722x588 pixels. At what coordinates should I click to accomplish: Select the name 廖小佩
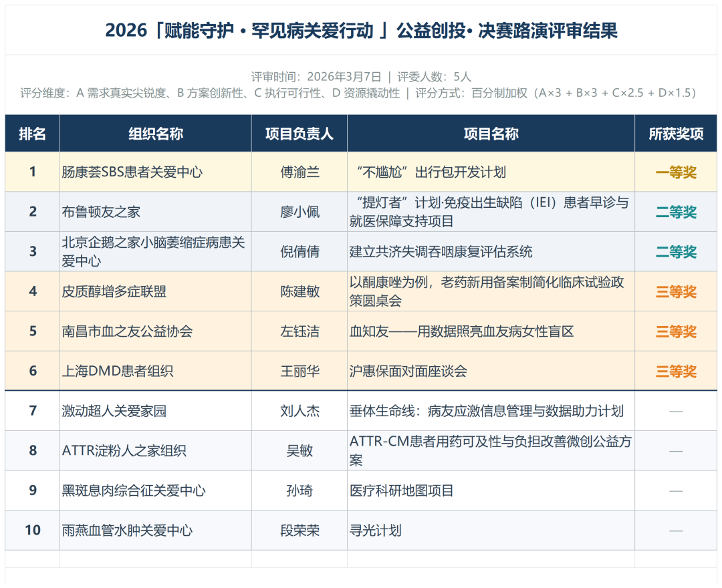299,212
